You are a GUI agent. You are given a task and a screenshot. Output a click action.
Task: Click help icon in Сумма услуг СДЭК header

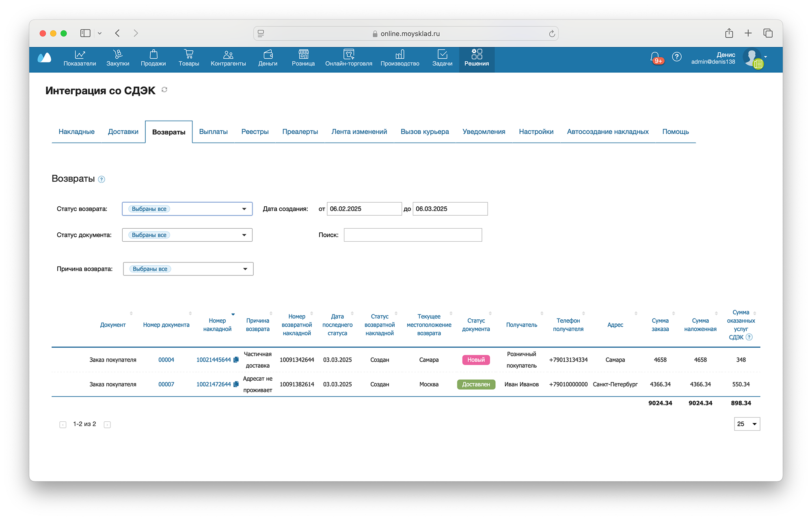[749, 337]
